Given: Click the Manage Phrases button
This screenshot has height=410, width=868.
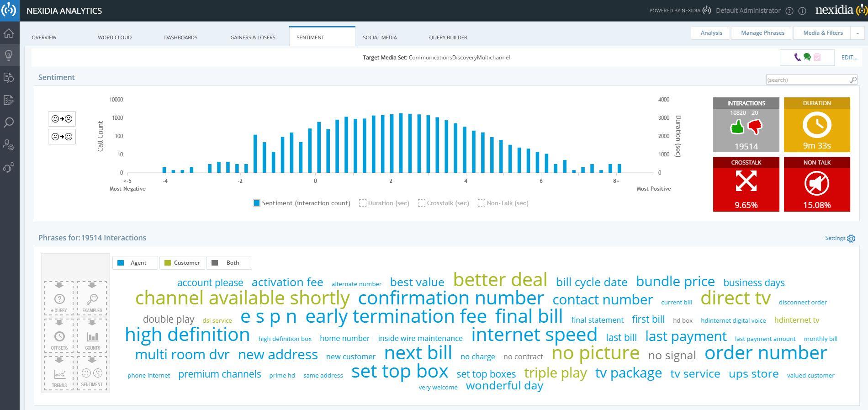Looking at the screenshot, I should (762, 33).
